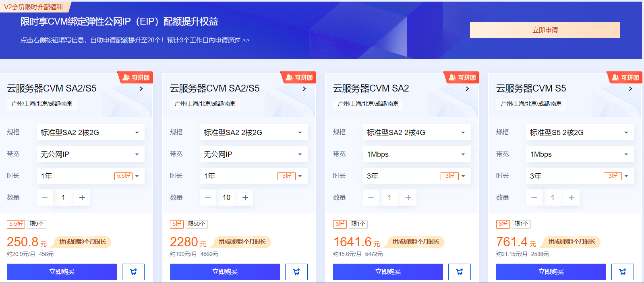Image resolution: width=644 pixels, height=283 pixels.
Task: Open 带宽 1Mbps dropdown in CVM SA2 card
Action: pyautogui.click(x=416, y=154)
